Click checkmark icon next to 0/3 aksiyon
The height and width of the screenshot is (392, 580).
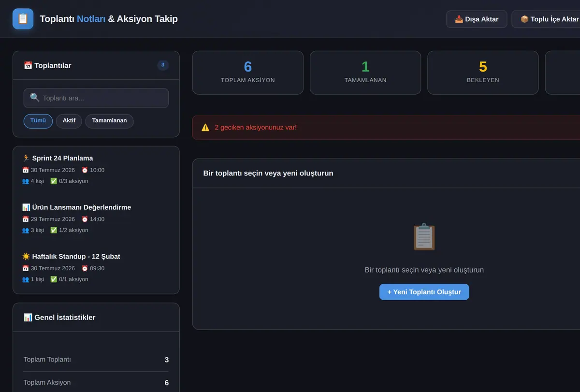click(54, 181)
